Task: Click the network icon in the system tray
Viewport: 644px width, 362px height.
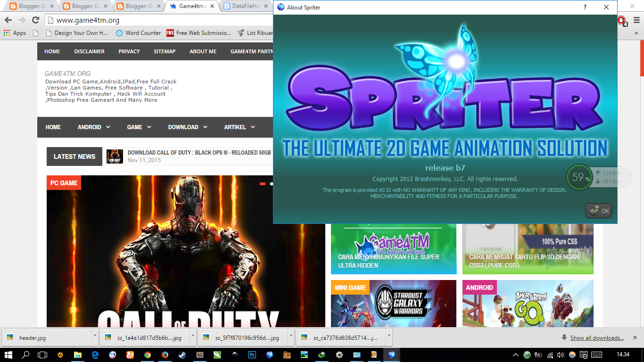Action: pyautogui.click(x=551, y=356)
